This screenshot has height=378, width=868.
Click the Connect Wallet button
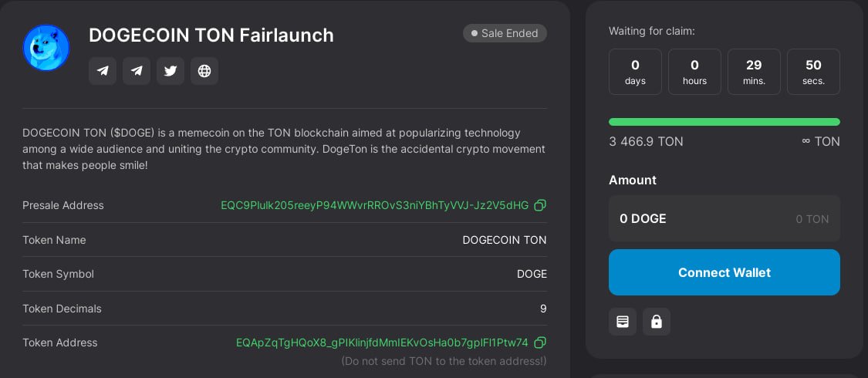(724, 272)
